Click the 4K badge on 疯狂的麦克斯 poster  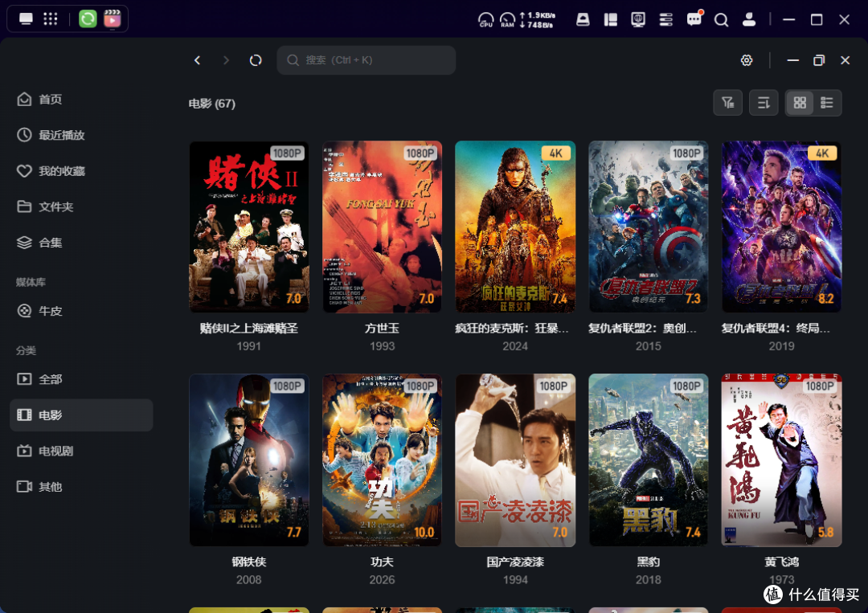[556, 153]
